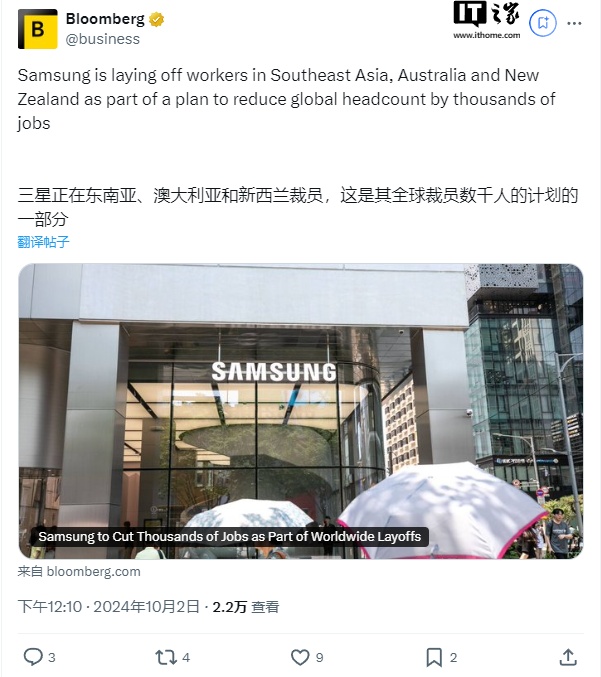Click the Bloomberg profile avatar
The width and height of the screenshot is (601, 677).
[x=38, y=29]
